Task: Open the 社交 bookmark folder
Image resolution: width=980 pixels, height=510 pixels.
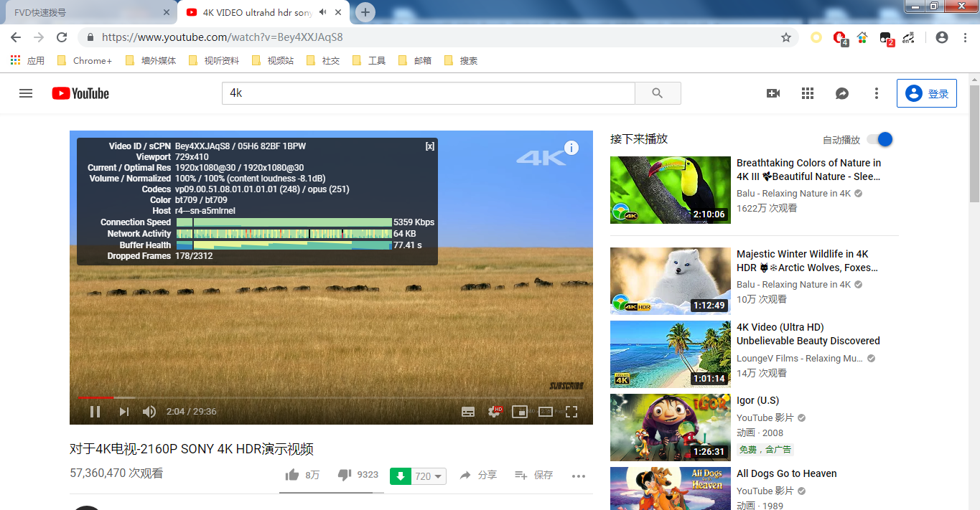Action: click(x=323, y=61)
